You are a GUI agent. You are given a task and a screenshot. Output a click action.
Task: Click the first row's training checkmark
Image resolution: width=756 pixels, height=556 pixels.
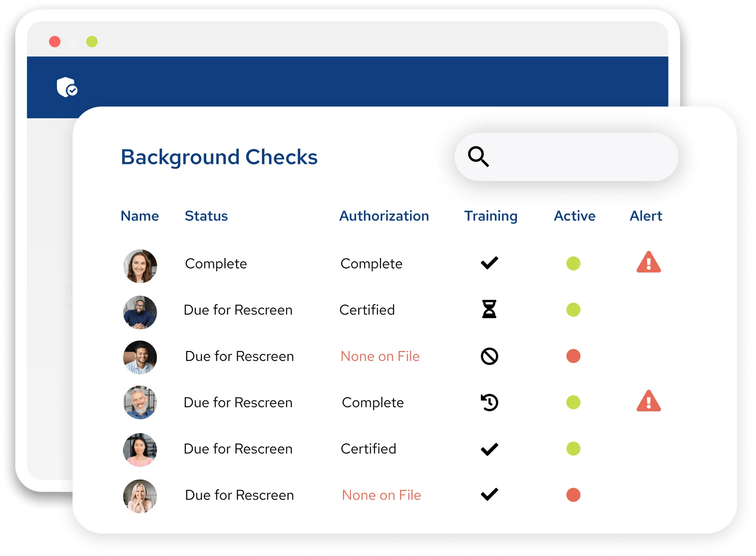[x=489, y=263]
